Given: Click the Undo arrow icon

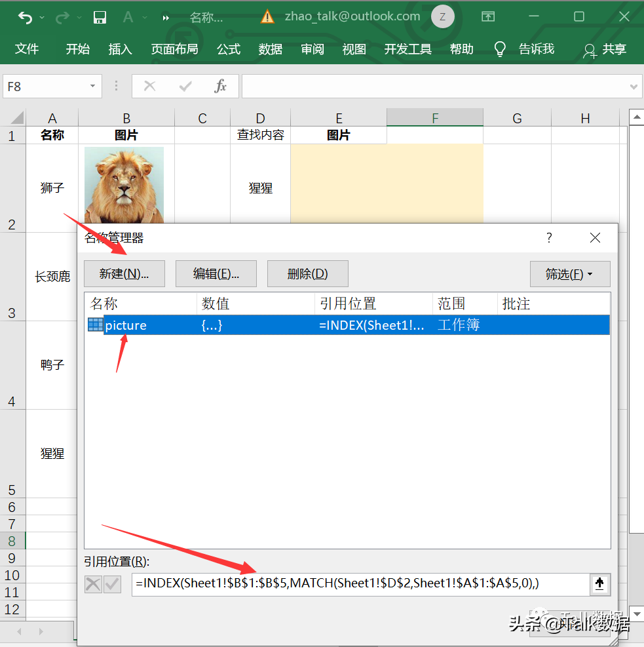Looking at the screenshot, I should pyautogui.click(x=26, y=17).
